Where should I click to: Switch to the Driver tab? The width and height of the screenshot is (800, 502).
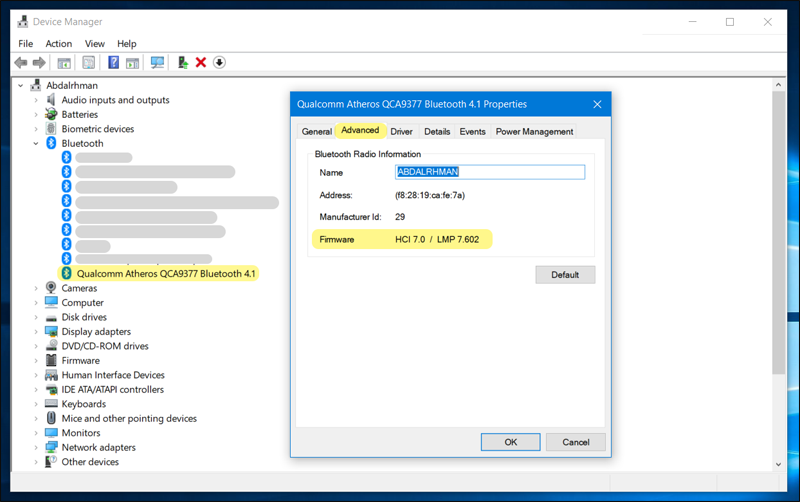tap(402, 132)
